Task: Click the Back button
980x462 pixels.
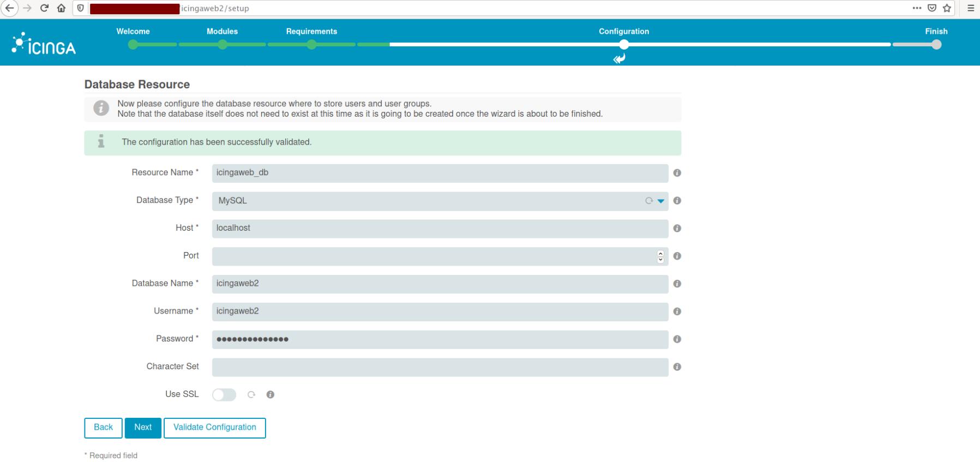Action: (x=103, y=428)
